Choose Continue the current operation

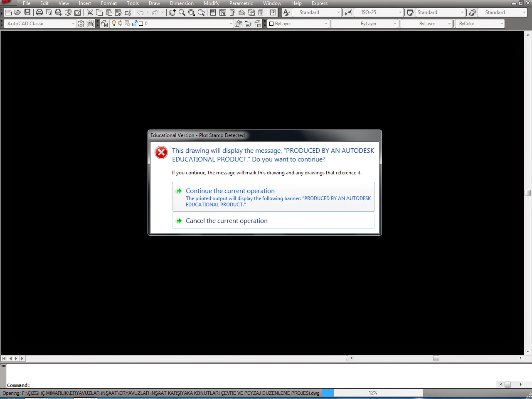tap(273, 197)
